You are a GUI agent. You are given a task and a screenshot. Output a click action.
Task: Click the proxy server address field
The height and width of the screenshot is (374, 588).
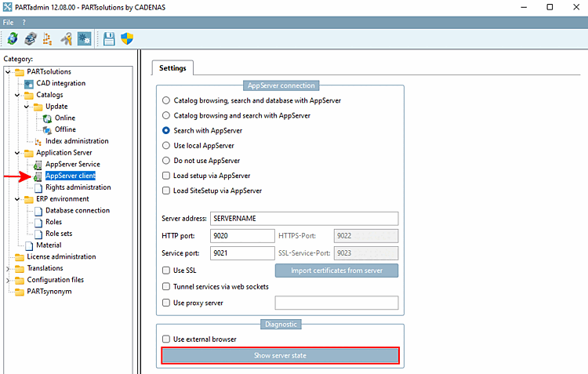click(x=336, y=303)
